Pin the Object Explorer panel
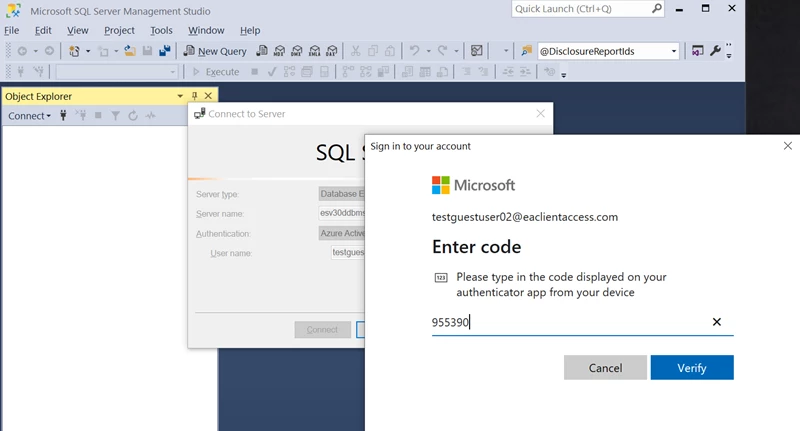 pos(194,96)
